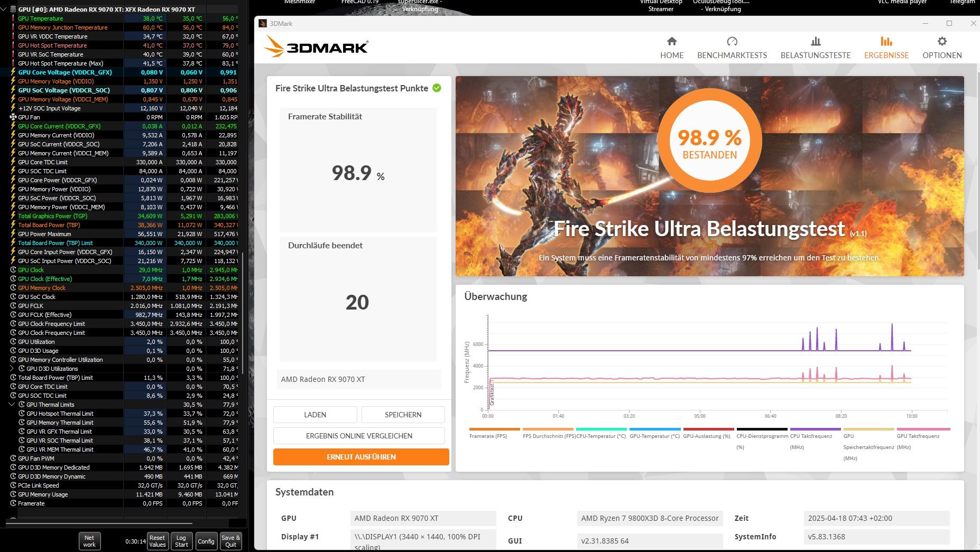The width and height of the screenshot is (980, 552).
Task: Click the SPEICHERN button
Action: coord(403,415)
